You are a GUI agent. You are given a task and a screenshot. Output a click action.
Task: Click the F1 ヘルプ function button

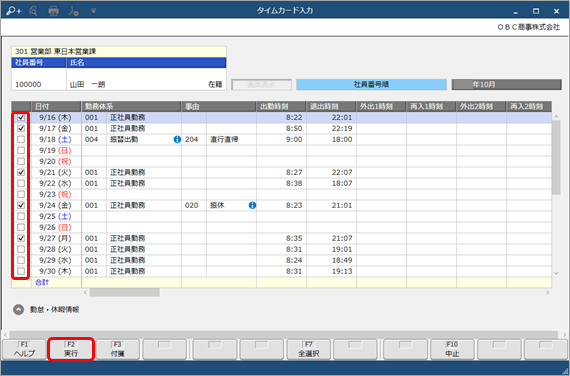[24, 349]
